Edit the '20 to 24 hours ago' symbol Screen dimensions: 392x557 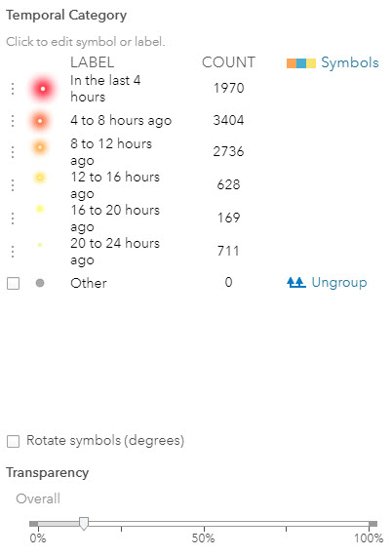(x=40, y=245)
